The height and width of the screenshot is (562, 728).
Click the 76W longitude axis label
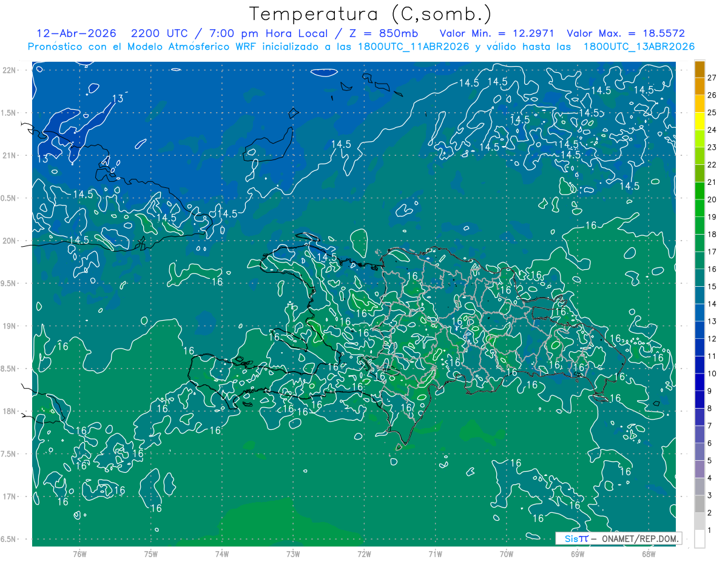tap(79, 554)
